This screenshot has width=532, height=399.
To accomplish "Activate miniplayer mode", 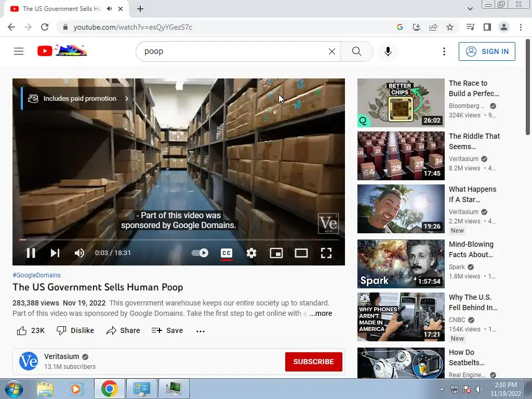I will 276,253.
